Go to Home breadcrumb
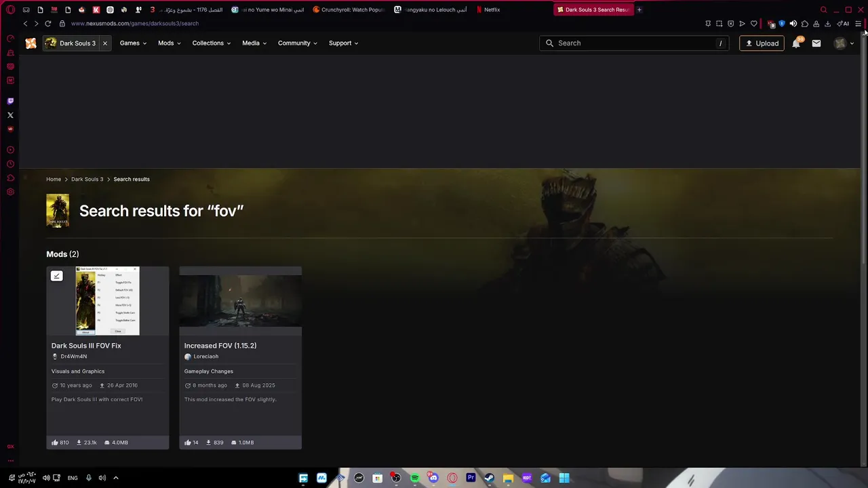The image size is (868, 488). (x=54, y=180)
